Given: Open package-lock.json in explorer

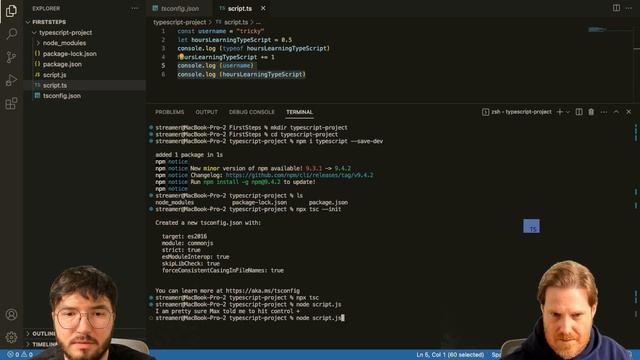Looking at the screenshot, I should point(85,53).
